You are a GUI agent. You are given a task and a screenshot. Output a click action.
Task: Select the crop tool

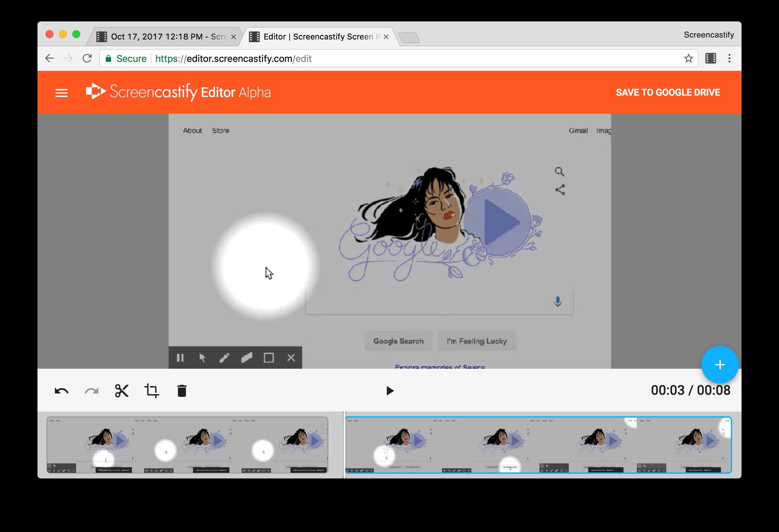151,390
